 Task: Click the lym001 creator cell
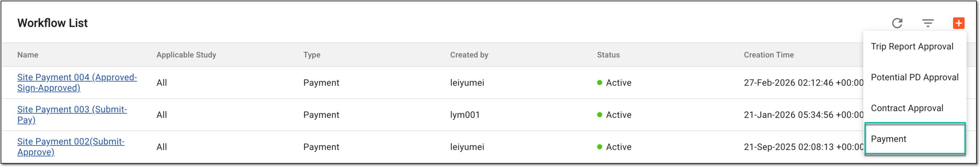coord(465,115)
